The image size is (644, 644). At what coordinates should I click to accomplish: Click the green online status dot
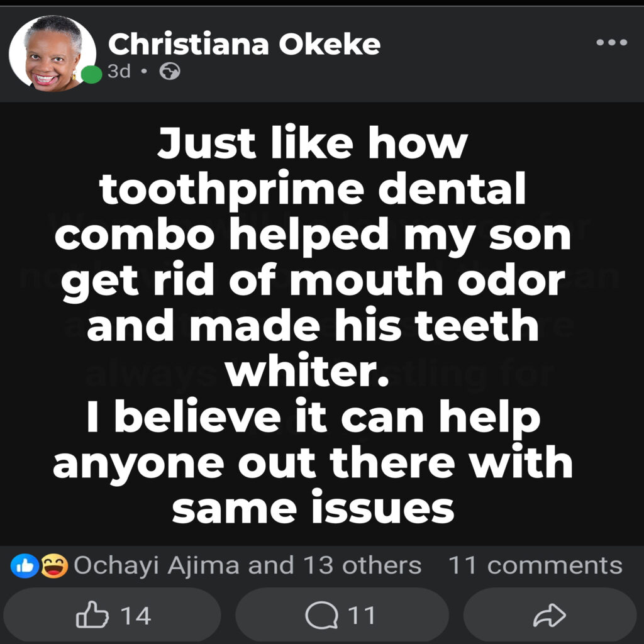click(92, 74)
